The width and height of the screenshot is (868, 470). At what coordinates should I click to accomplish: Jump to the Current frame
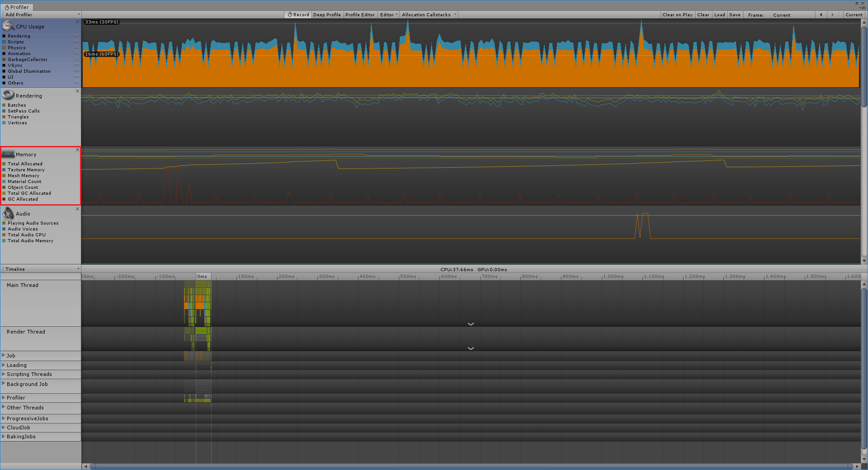tap(854, 15)
